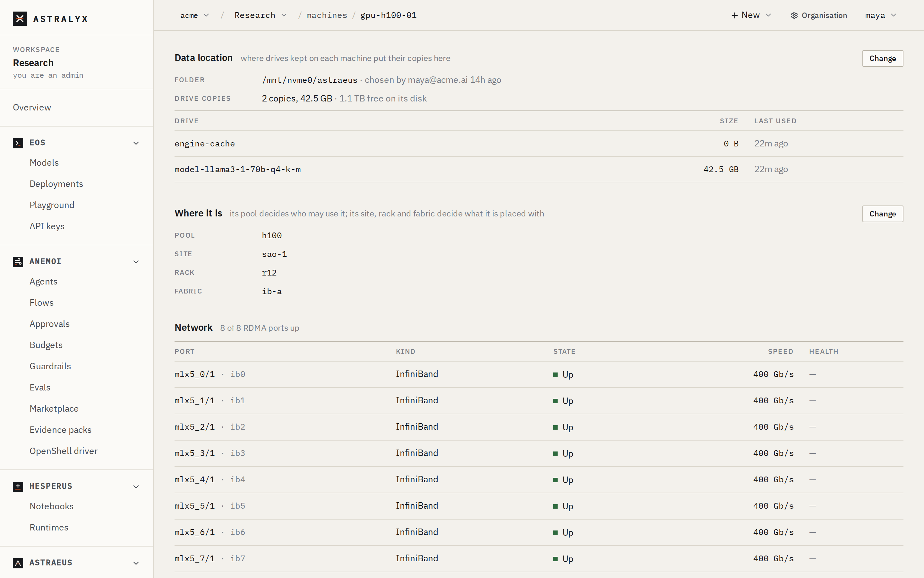
Task: Click the Anemoi wind icon
Action: (18, 262)
